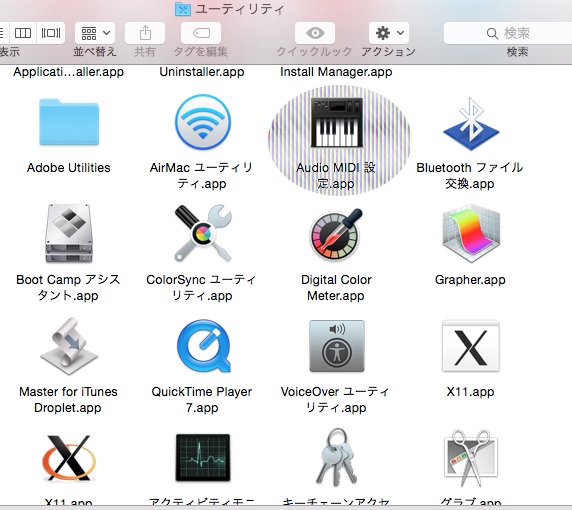This screenshot has width=572, height=510.
Task: Select the Grab scissors icon
Action: [471, 458]
